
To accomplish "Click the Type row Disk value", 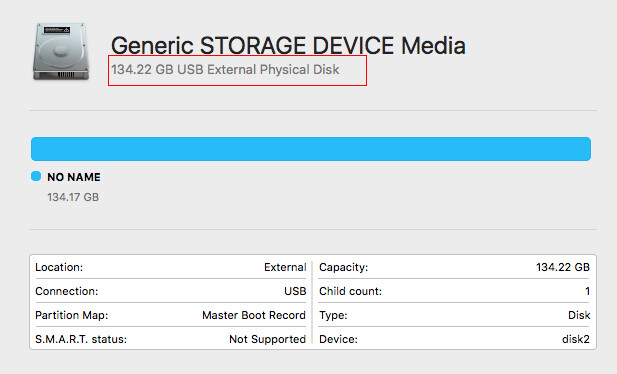I will (579, 315).
